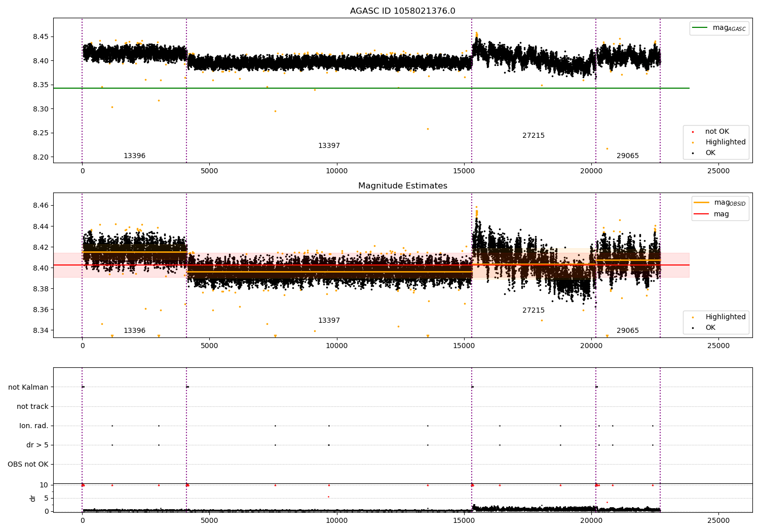
Task: Click the 'not track' row label
Action: tap(32, 406)
